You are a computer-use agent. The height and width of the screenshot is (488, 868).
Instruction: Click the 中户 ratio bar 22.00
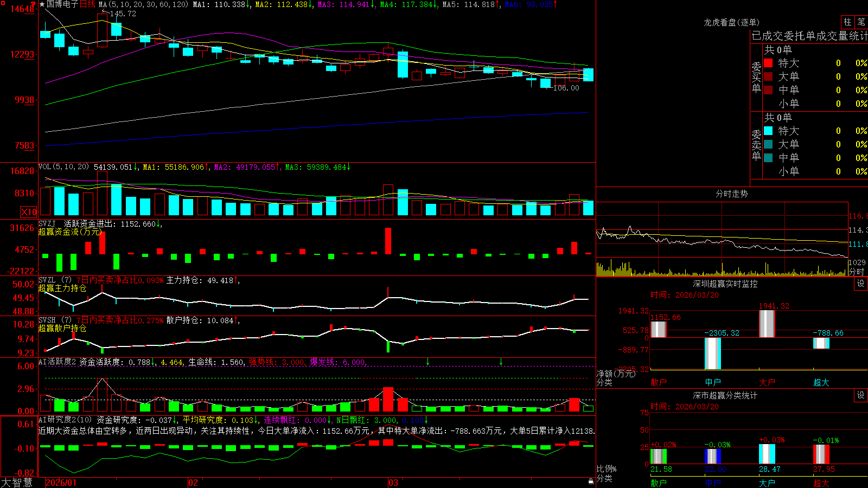coord(712,457)
